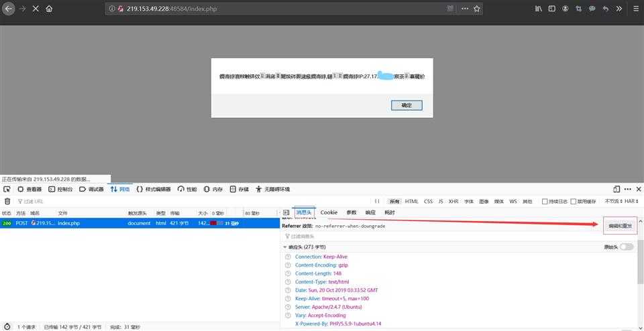Toggle raw headers switch for response headers

coord(627,247)
